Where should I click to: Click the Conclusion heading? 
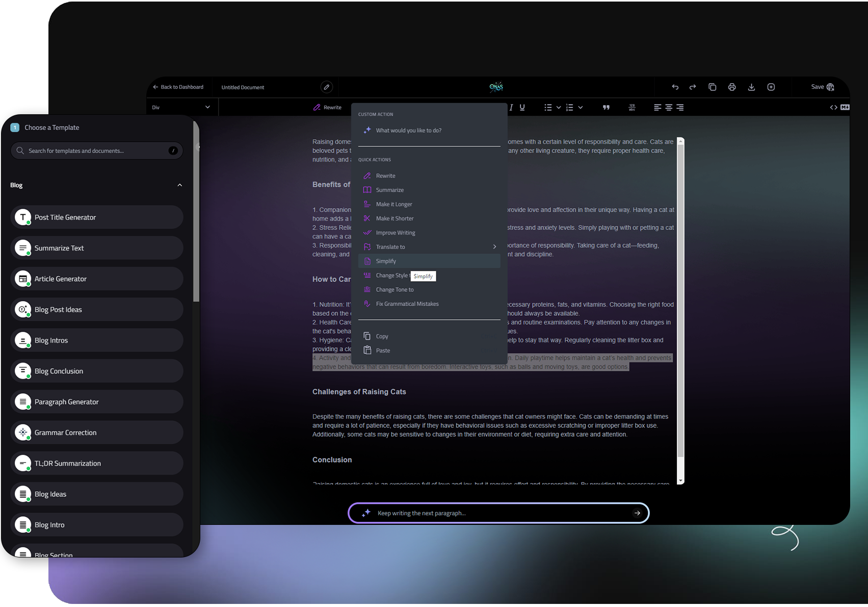[x=332, y=460]
